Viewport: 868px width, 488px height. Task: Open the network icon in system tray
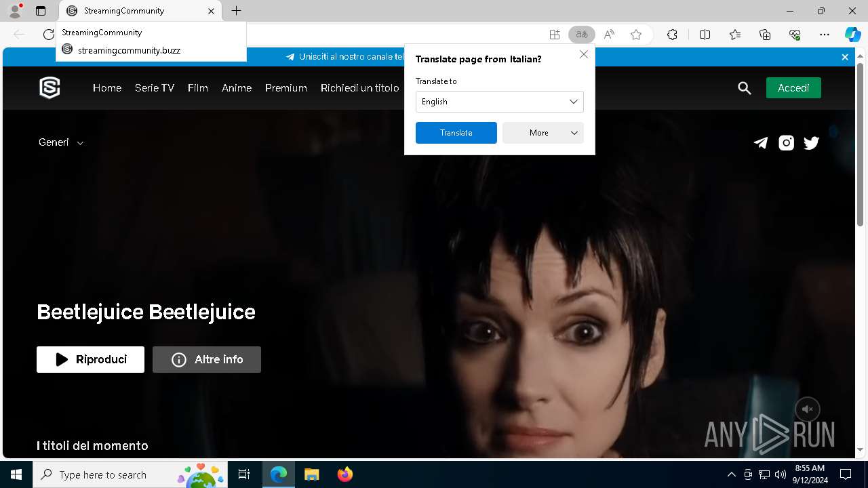764,474
